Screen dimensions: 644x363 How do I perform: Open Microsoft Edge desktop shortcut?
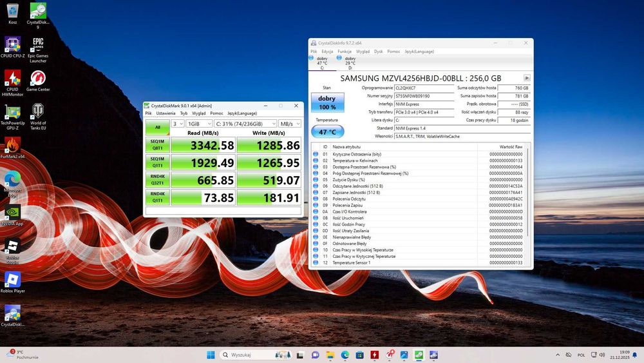click(13, 183)
